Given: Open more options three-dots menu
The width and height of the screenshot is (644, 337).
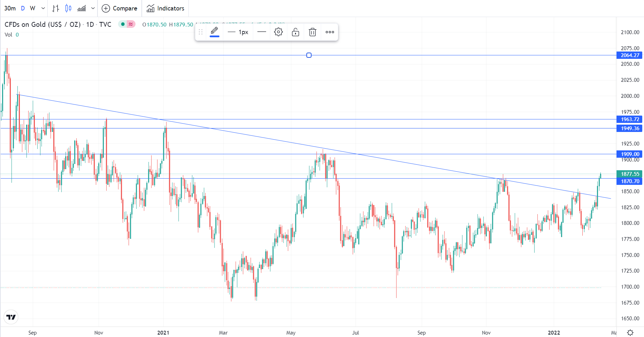Looking at the screenshot, I should (x=329, y=32).
